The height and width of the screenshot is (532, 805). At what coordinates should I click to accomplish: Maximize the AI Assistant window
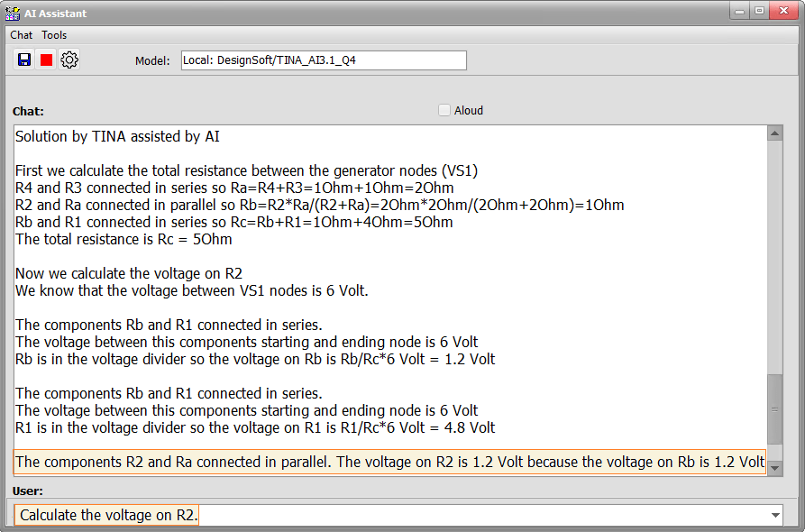(x=759, y=11)
